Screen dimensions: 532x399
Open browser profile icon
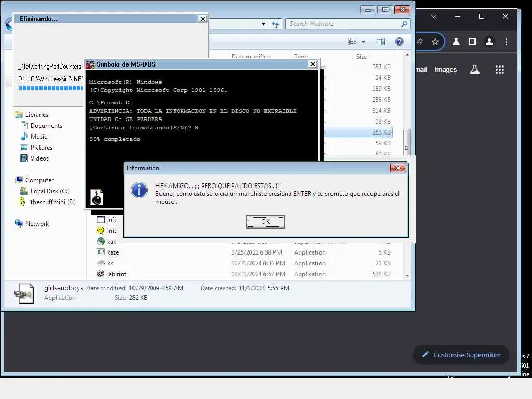(x=489, y=42)
